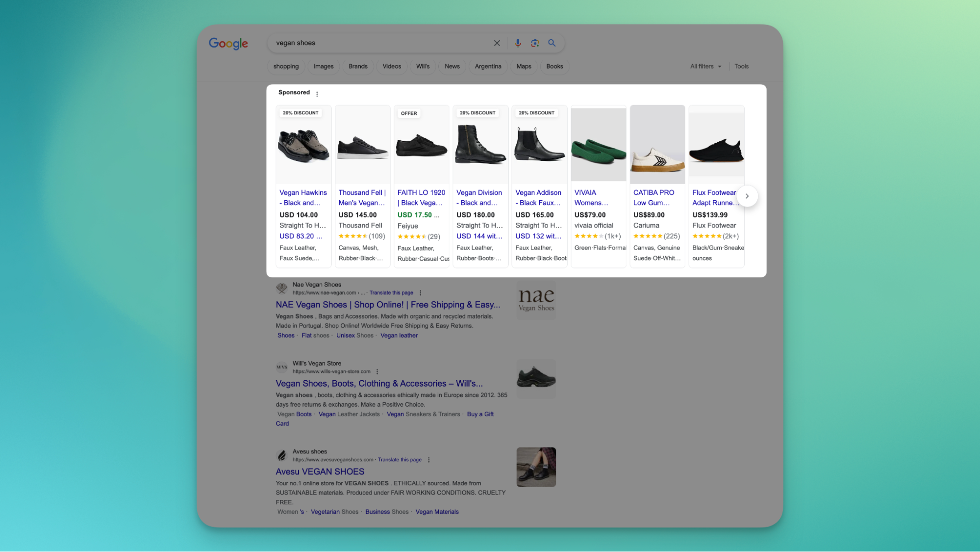Open CATIBA PRO Low Gum link
This screenshot has height=552, width=980.
653,198
